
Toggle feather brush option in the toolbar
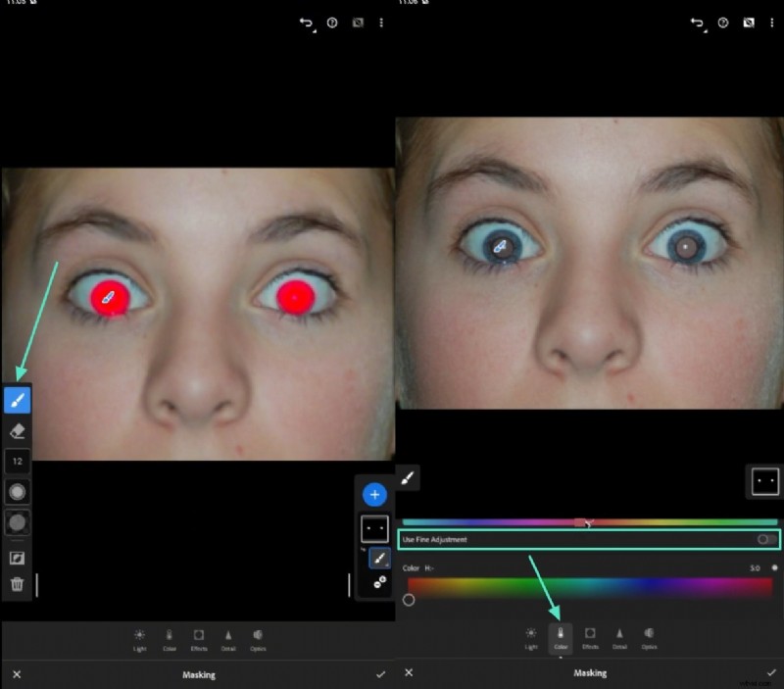(16, 522)
